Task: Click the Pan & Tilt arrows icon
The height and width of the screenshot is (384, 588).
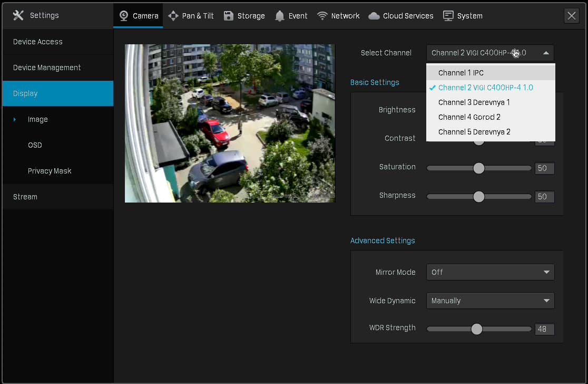Action: [x=173, y=16]
